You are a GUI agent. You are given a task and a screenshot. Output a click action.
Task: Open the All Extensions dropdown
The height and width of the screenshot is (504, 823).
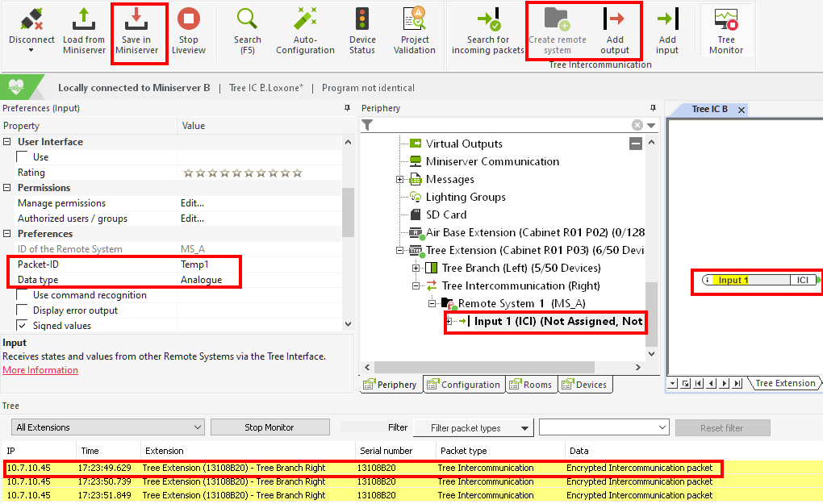click(107, 427)
